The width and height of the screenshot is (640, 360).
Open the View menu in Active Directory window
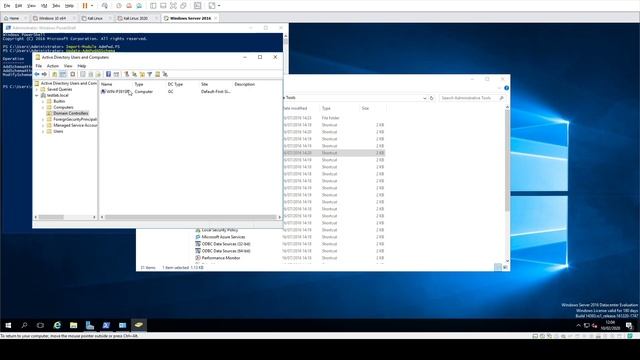pyautogui.click(x=68, y=66)
